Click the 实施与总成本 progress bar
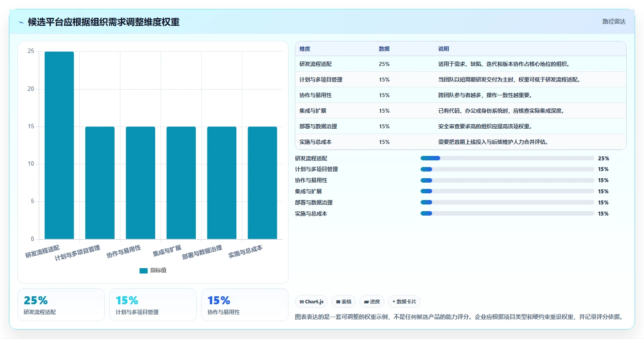This screenshot has width=644, height=339. pos(507,214)
